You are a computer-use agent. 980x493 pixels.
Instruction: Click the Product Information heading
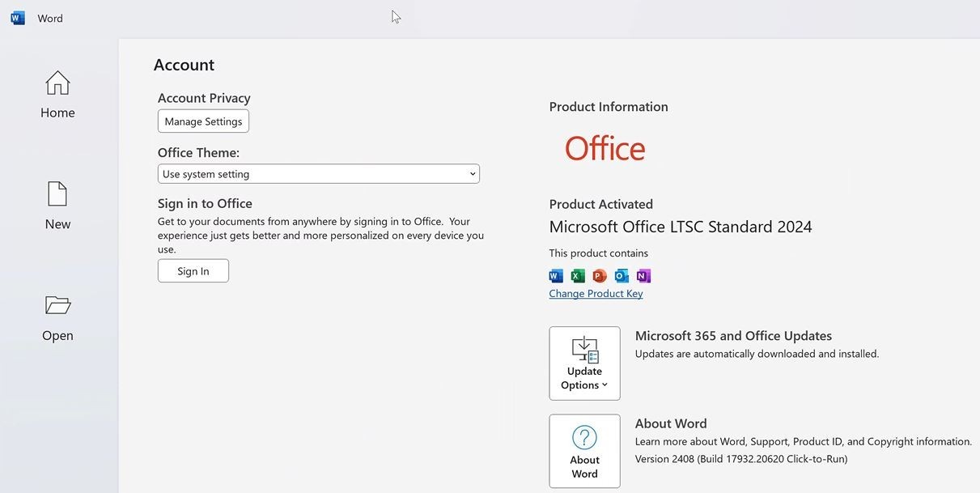pos(609,107)
